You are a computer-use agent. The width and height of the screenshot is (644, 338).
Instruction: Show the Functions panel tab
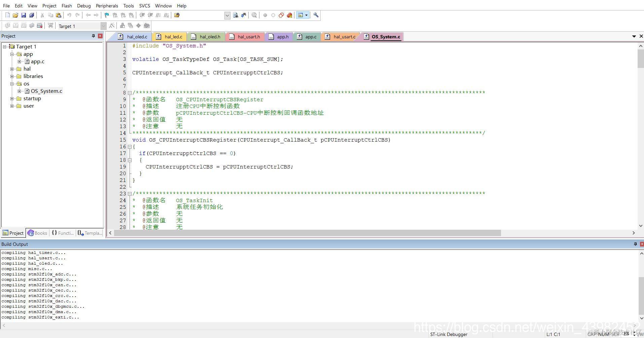coord(63,233)
